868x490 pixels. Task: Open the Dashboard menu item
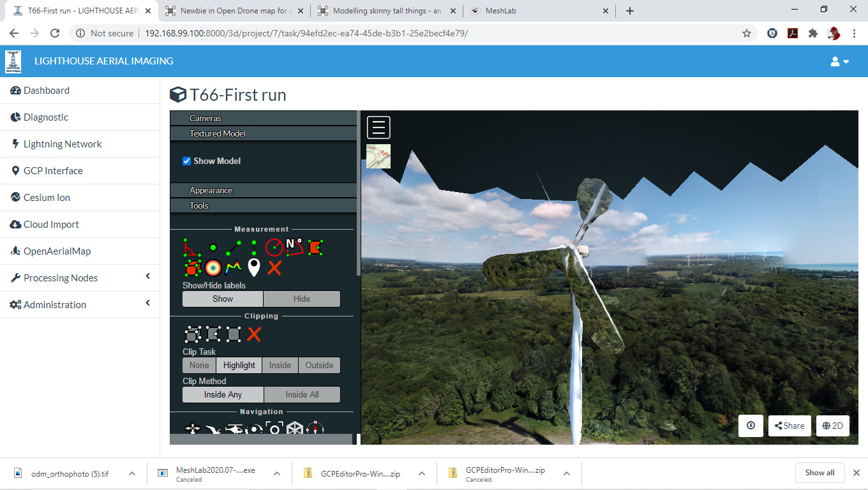(x=47, y=91)
